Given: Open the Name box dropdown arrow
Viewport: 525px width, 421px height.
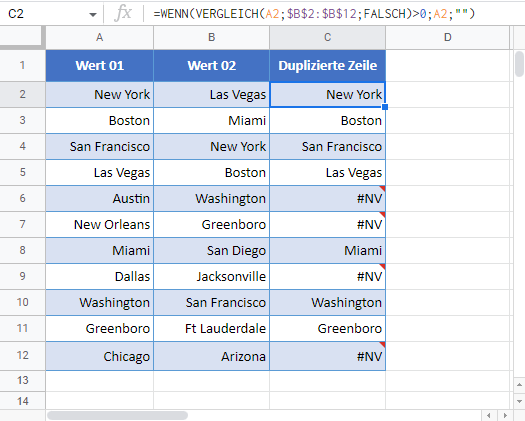Looking at the screenshot, I should [93, 14].
